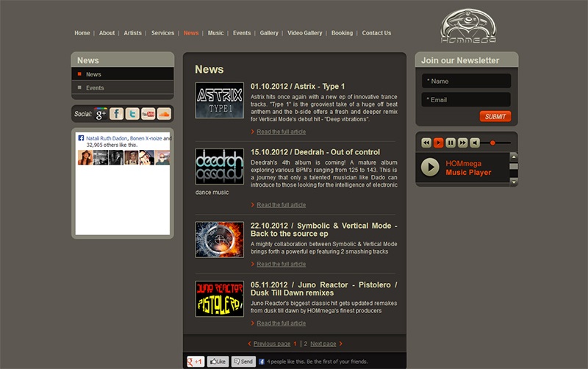The width and height of the screenshot is (588, 369).
Task: Open the Artists menu item
Action: [x=133, y=33]
